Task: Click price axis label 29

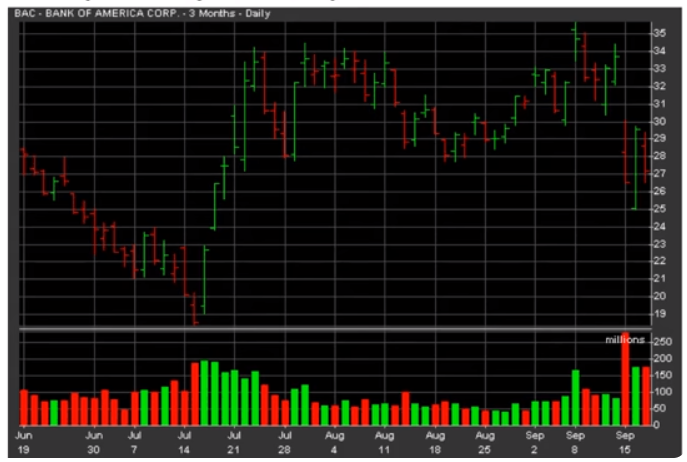Action: pyautogui.click(x=660, y=138)
